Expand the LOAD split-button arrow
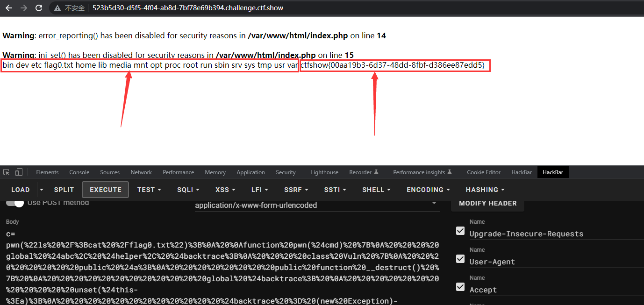 [x=41, y=189]
